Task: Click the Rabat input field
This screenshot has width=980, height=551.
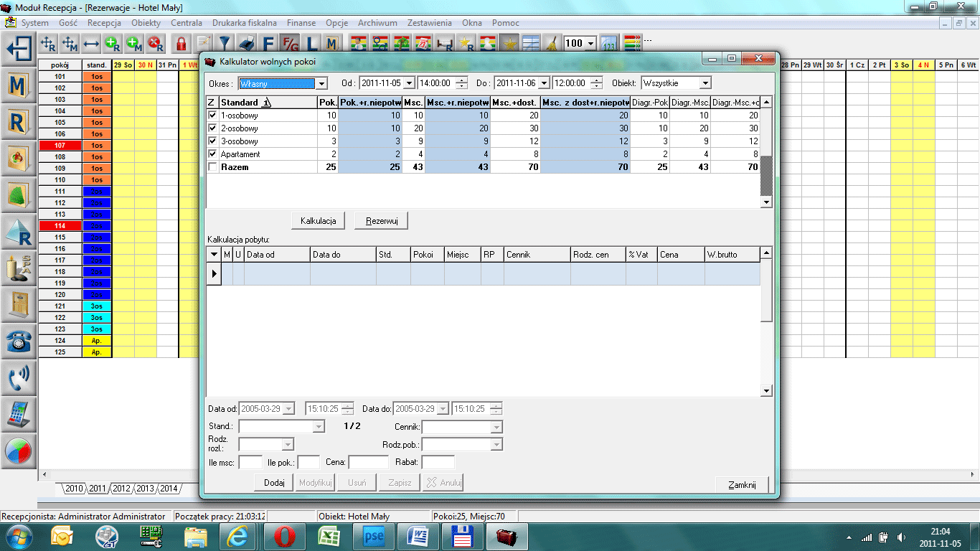Action: [x=438, y=463]
